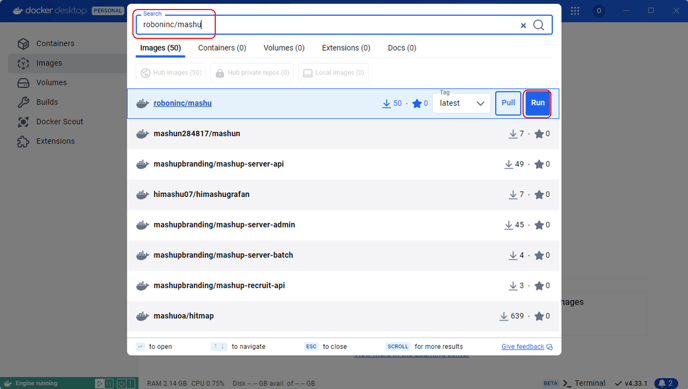The width and height of the screenshot is (688, 389).
Task: Toggle the Hub images filter
Action: pos(171,73)
